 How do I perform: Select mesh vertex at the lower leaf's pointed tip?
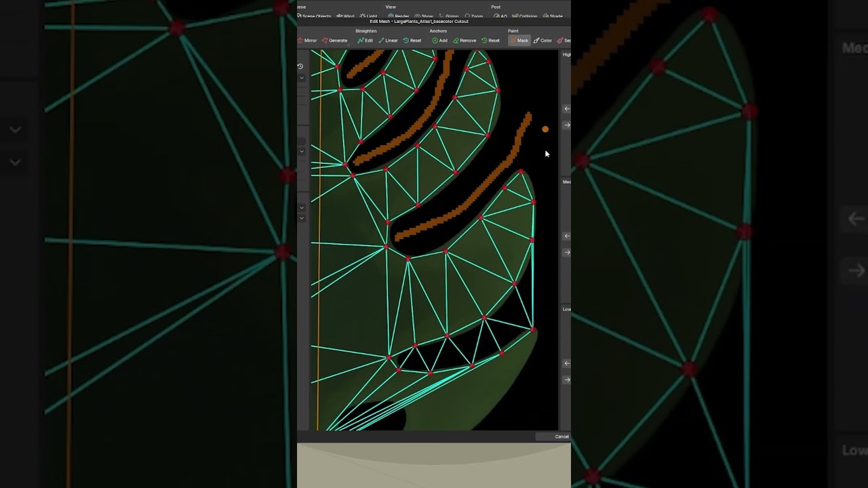pyautogui.click(x=534, y=330)
